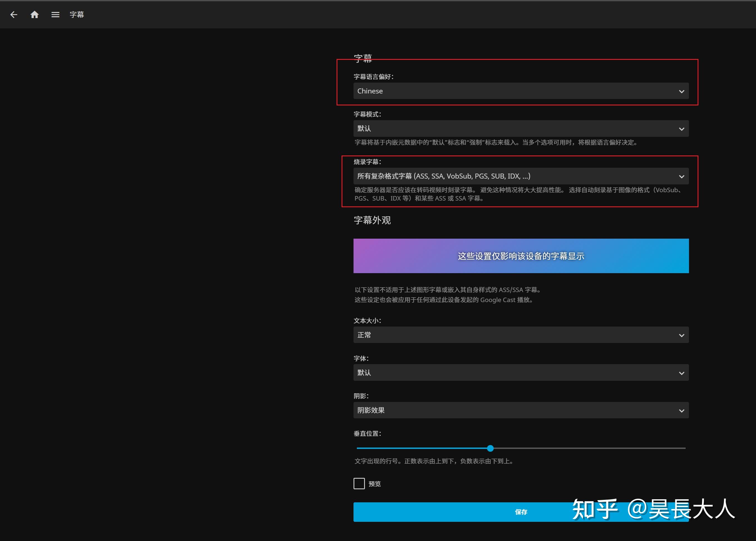Expand the chevron on the Chinese language selector
Image resolution: width=756 pixels, height=541 pixels.
tap(681, 91)
